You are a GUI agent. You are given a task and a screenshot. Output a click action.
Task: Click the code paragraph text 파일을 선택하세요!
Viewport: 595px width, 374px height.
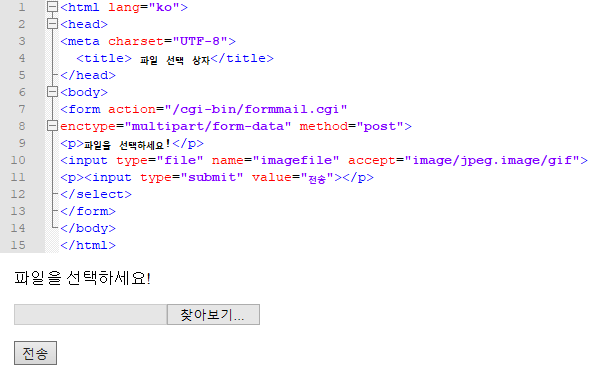coord(127,144)
